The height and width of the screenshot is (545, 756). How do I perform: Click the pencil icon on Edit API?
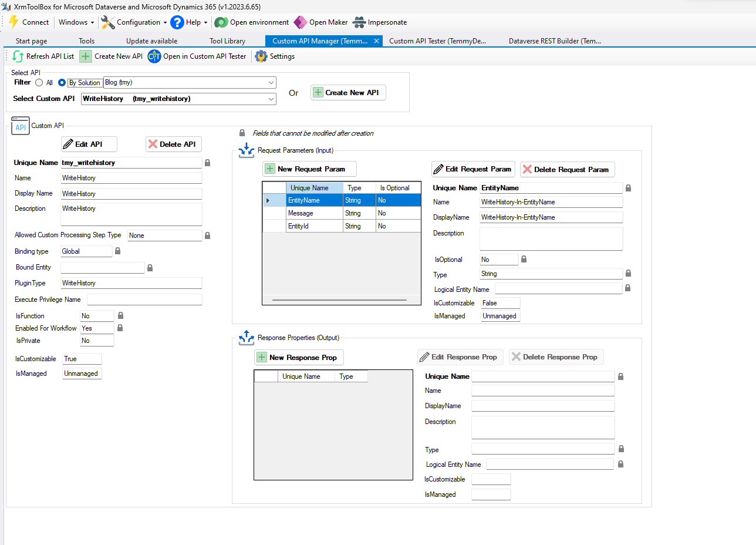click(x=68, y=144)
